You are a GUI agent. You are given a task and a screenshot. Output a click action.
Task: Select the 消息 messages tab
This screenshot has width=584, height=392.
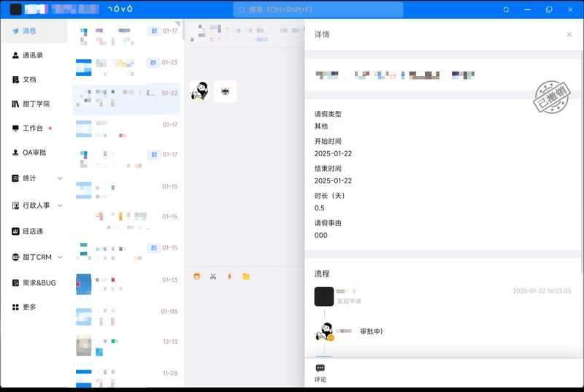[x=29, y=31]
